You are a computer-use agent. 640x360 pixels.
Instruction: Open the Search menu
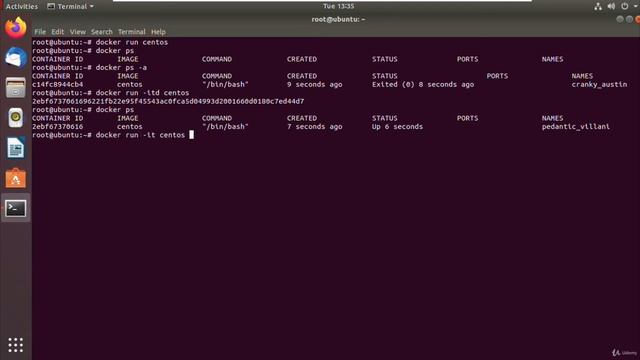(102, 32)
